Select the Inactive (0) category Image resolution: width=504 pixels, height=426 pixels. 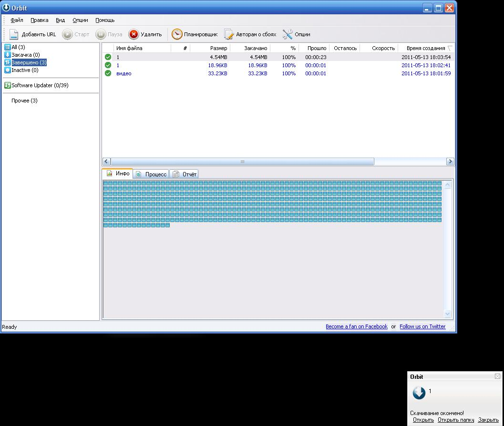25,70
